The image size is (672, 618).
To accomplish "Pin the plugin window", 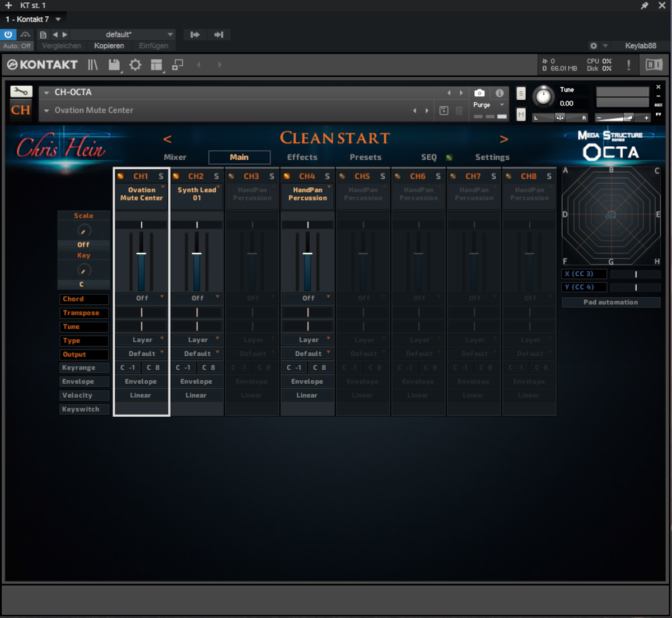I will 645,5.
